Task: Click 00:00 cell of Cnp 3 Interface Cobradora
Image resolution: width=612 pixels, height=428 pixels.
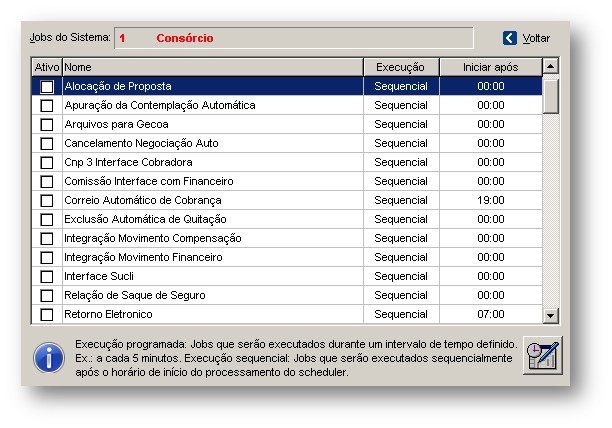Action: point(491,162)
